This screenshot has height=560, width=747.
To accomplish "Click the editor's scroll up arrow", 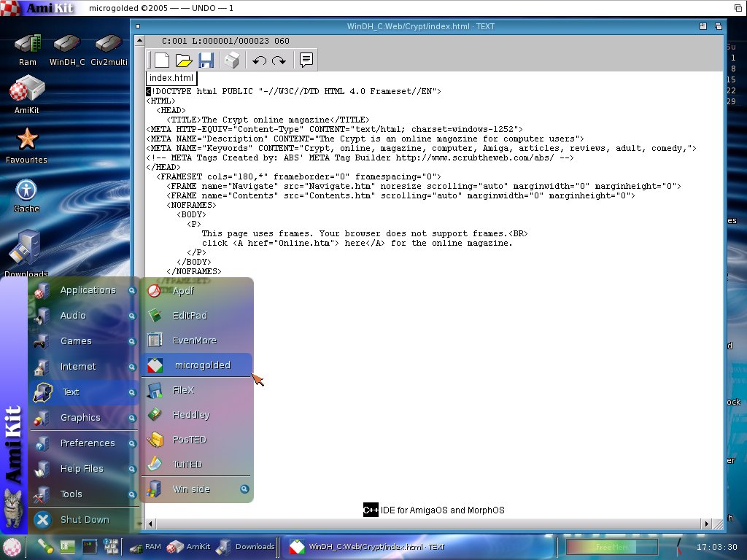I will tap(139, 41).
